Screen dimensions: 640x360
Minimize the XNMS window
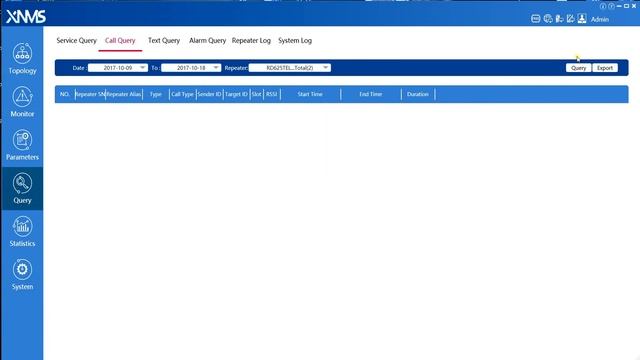tap(619, 6)
